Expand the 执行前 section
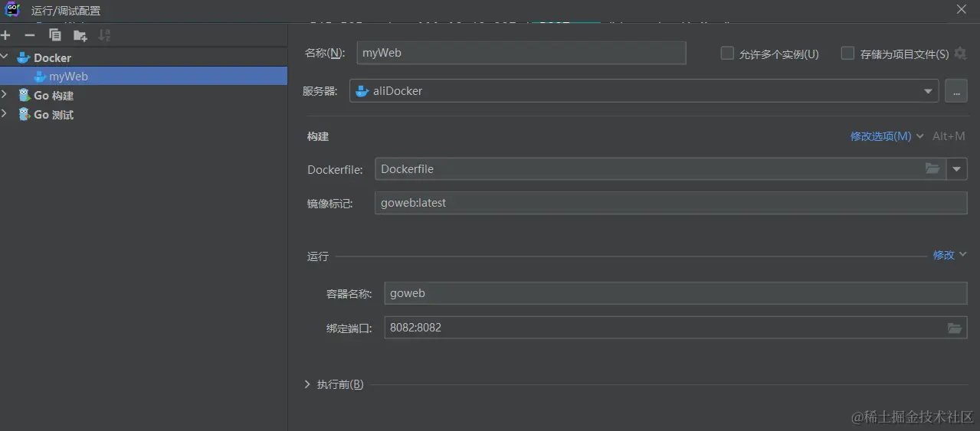This screenshot has width=980, height=431. click(x=307, y=384)
